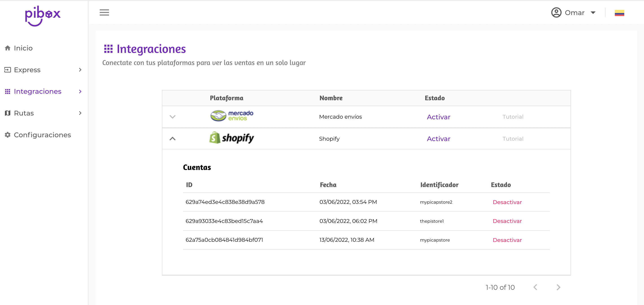Image resolution: width=644 pixels, height=305 pixels.
Task: Open the hamburger navigation menu
Action: [x=104, y=13]
